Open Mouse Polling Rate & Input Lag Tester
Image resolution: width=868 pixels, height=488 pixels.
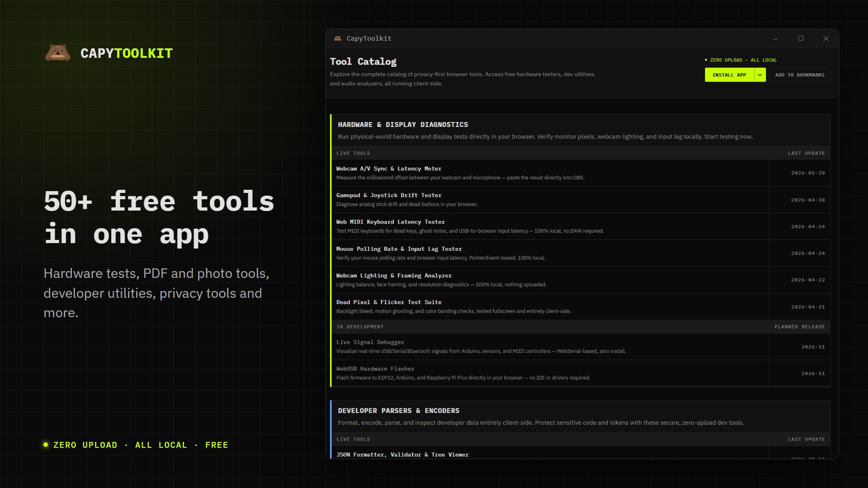click(x=550, y=253)
